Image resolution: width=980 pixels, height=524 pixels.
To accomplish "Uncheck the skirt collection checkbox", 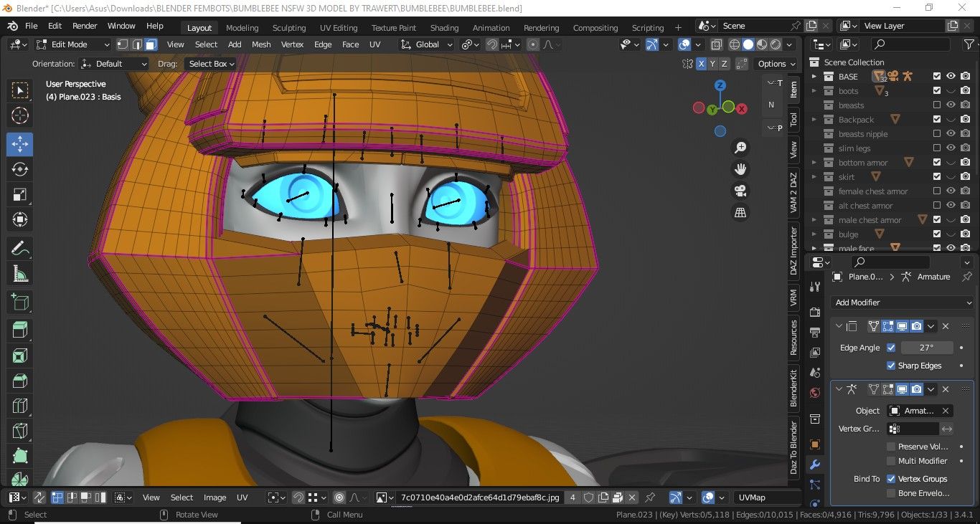I will tap(936, 177).
